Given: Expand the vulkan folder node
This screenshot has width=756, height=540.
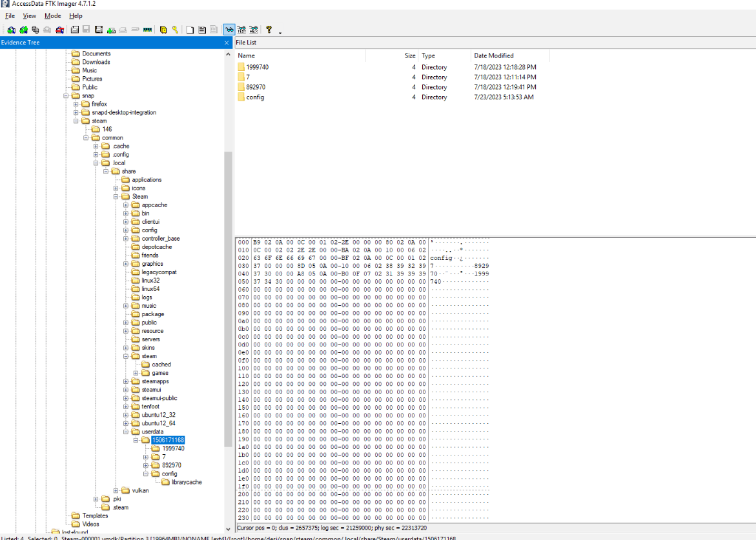Looking at the screenshot, I should (116, 490).
